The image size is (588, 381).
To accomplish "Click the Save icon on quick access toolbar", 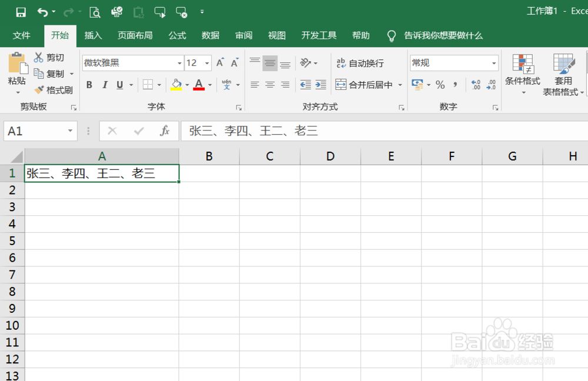I will point(19,11).
